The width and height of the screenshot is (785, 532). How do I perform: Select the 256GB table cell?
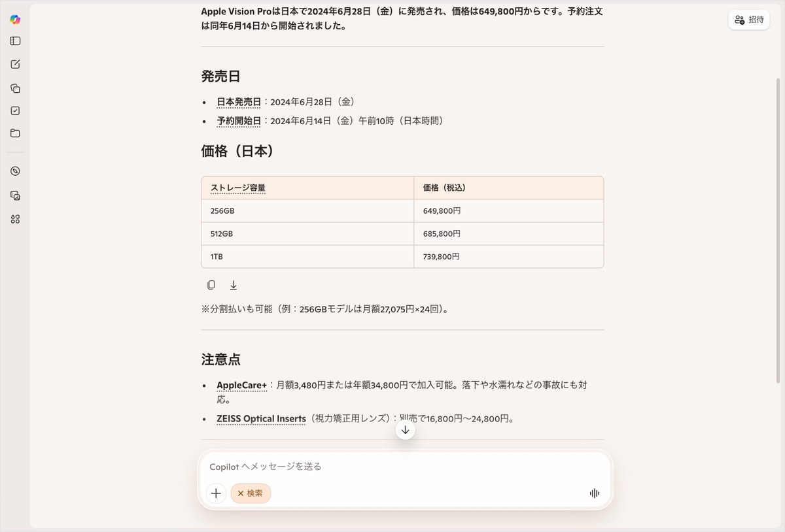tap(307, 211)
